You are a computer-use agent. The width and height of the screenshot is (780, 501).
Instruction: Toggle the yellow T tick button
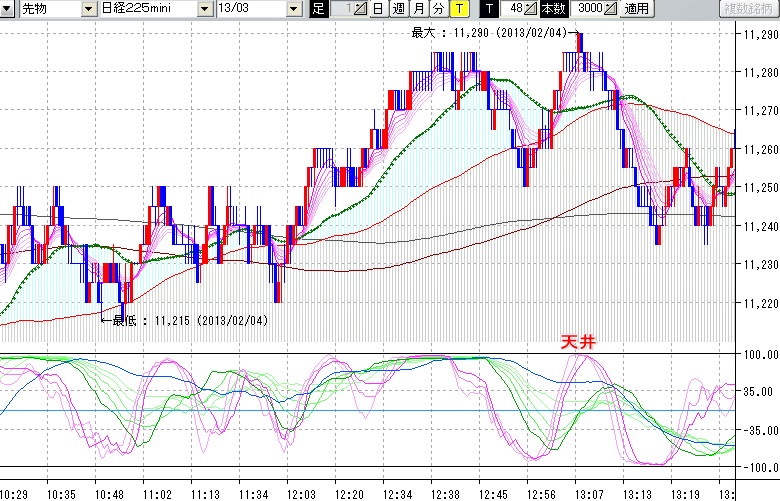pyautogui.click(x=459, y=9)
